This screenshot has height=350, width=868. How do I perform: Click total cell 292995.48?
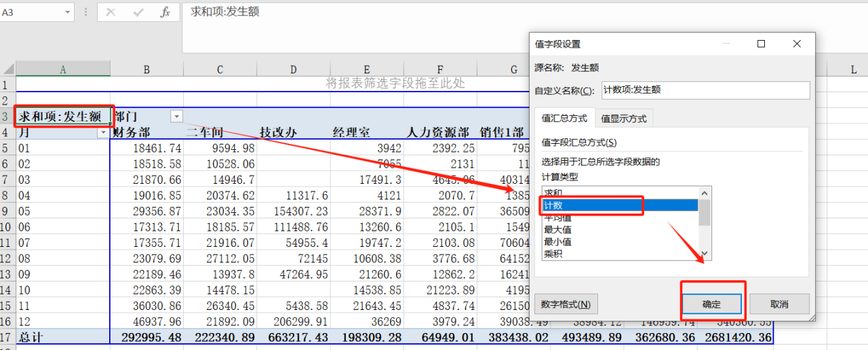(152, 337)
